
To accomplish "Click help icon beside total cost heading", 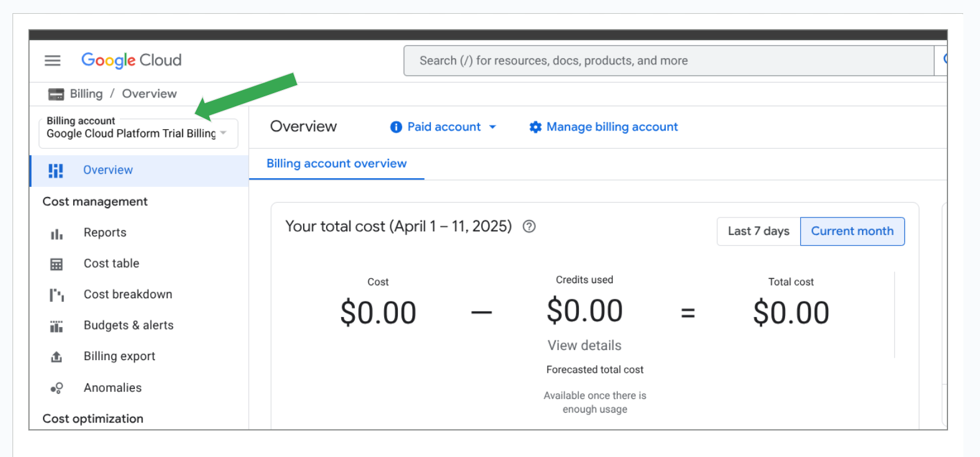I will (x=529, y=227).
